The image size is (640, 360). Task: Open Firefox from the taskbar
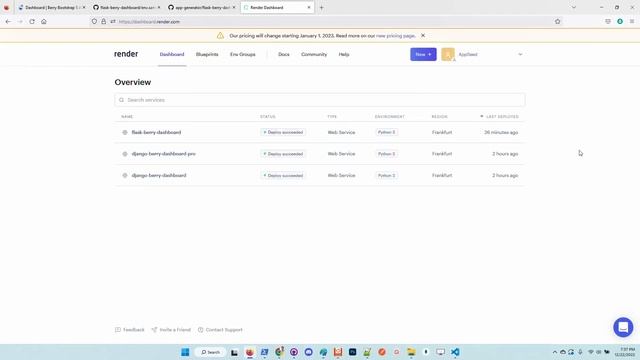pos(250,352)
